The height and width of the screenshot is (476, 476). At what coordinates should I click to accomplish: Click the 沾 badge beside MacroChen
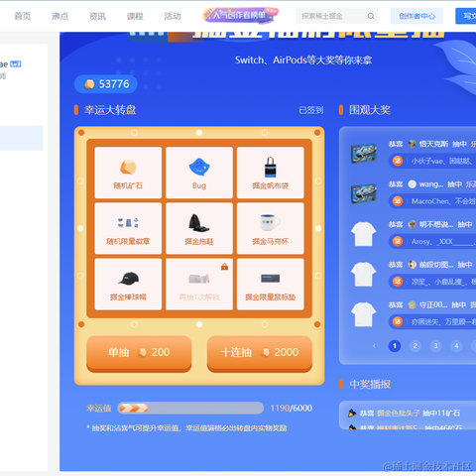point(398,201)
